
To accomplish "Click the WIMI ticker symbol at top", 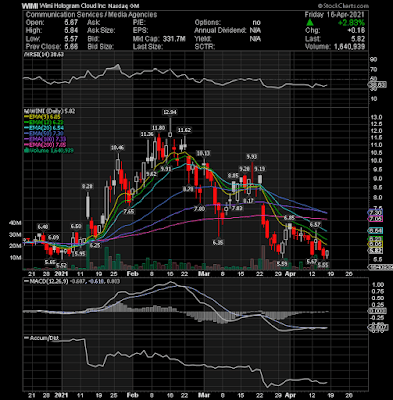I will tap(30, 6).
